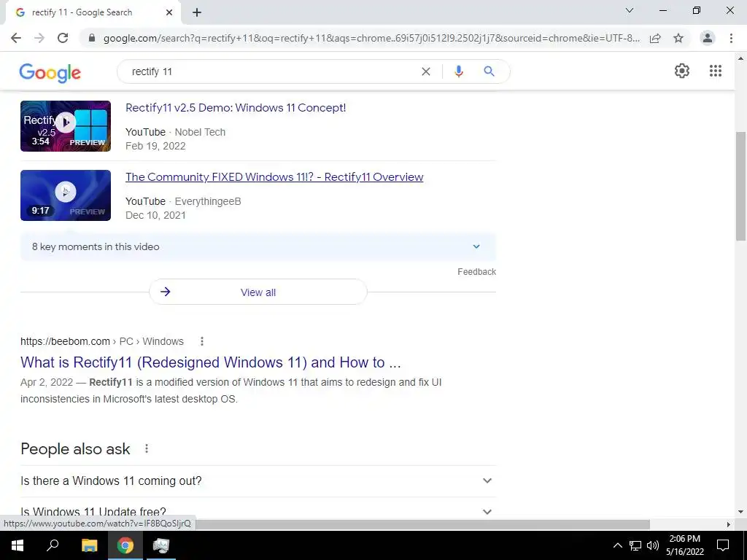
Task: Click the address bar URL
Action: coord(371,38)
